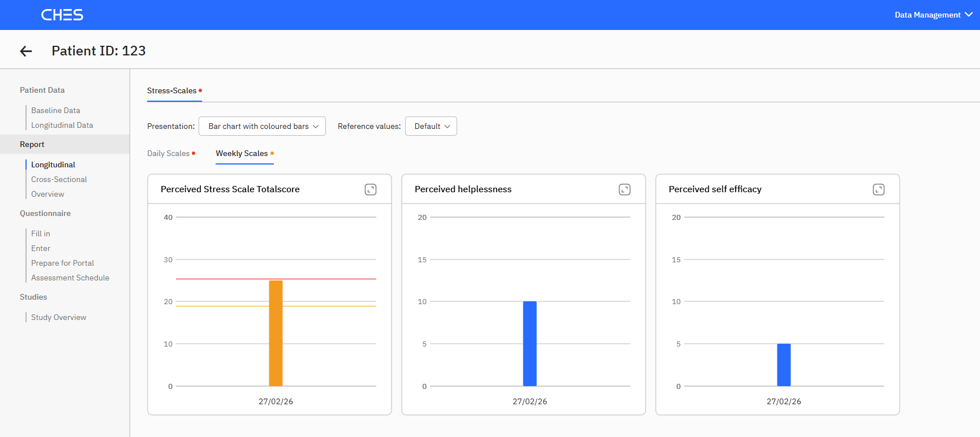The height and width of the screenshot is (437, 980).
Task: Select the Stress-Scales tab
Action: tap(174, 90)
